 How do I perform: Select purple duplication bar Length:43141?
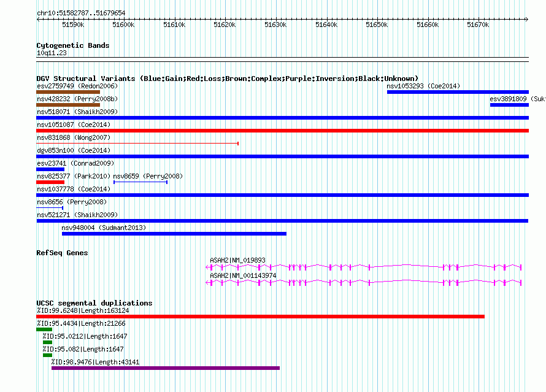(x=166, y=368)
